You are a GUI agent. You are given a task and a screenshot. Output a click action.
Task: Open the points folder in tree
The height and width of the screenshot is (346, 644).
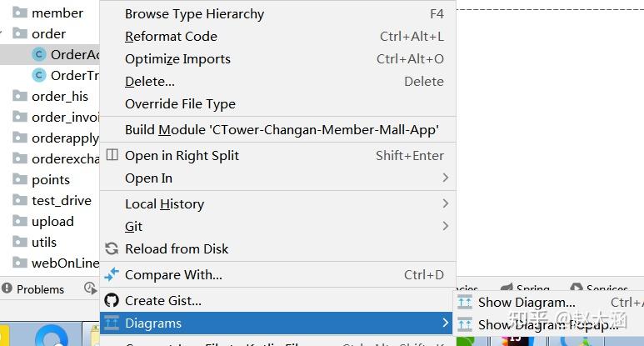click(50, 179)
